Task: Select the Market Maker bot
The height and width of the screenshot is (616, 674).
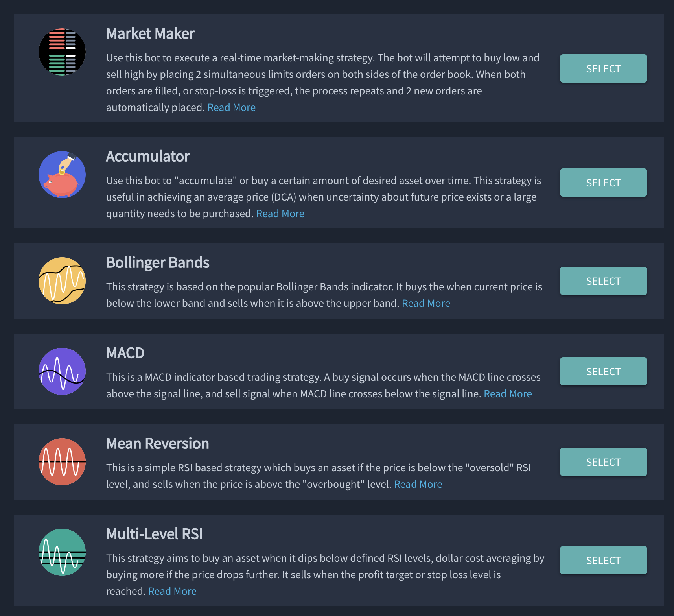Action: 603,68
